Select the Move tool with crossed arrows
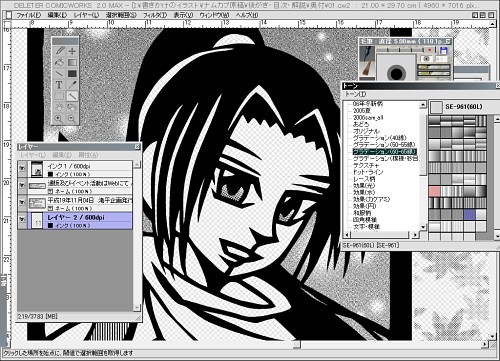The image size is (500, 361). (x=72, y=51)
